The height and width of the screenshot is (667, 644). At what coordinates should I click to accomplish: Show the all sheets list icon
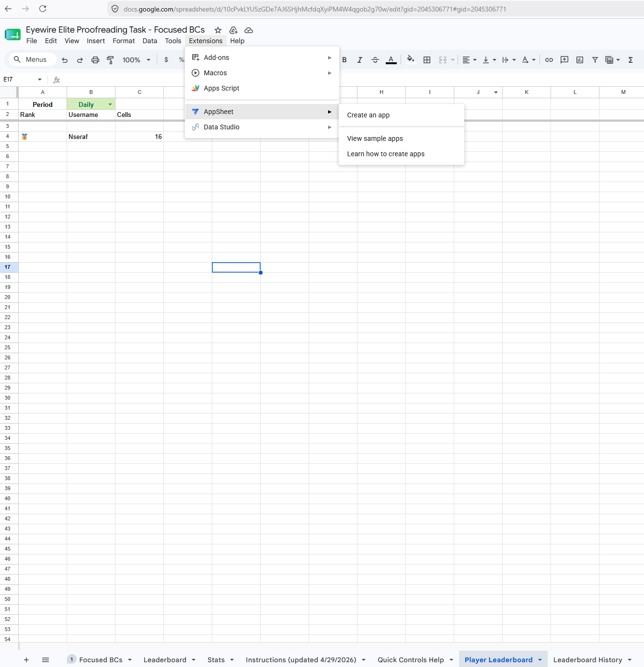click(46, 660)
